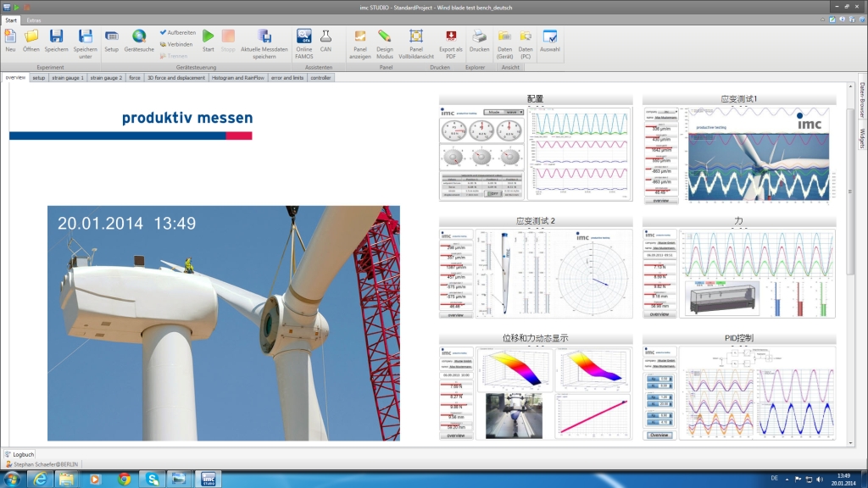The width and height of the screenshot is (868, 488).
Task: Export the panel as PDF
Action: [451, 40]
